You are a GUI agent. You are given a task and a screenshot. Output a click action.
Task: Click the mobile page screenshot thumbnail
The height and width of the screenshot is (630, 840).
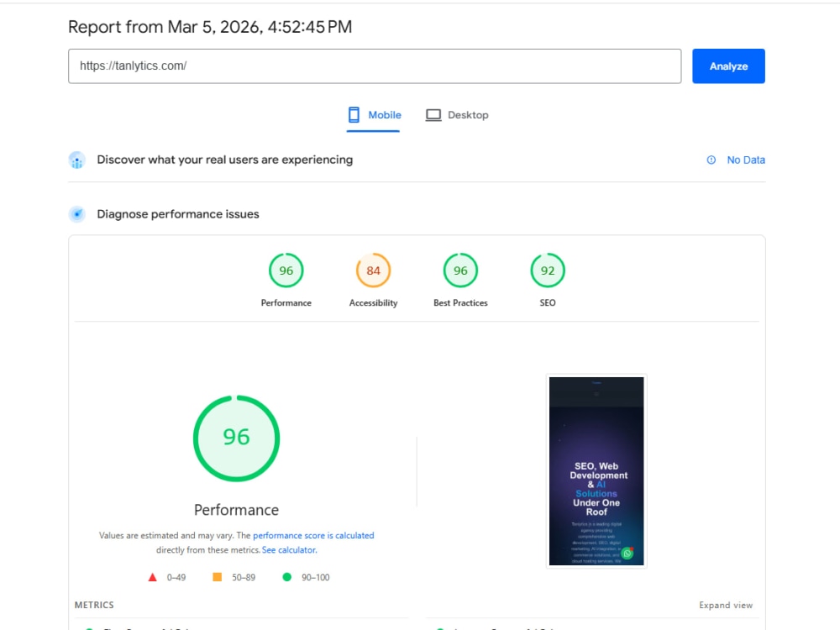[596, 471]
